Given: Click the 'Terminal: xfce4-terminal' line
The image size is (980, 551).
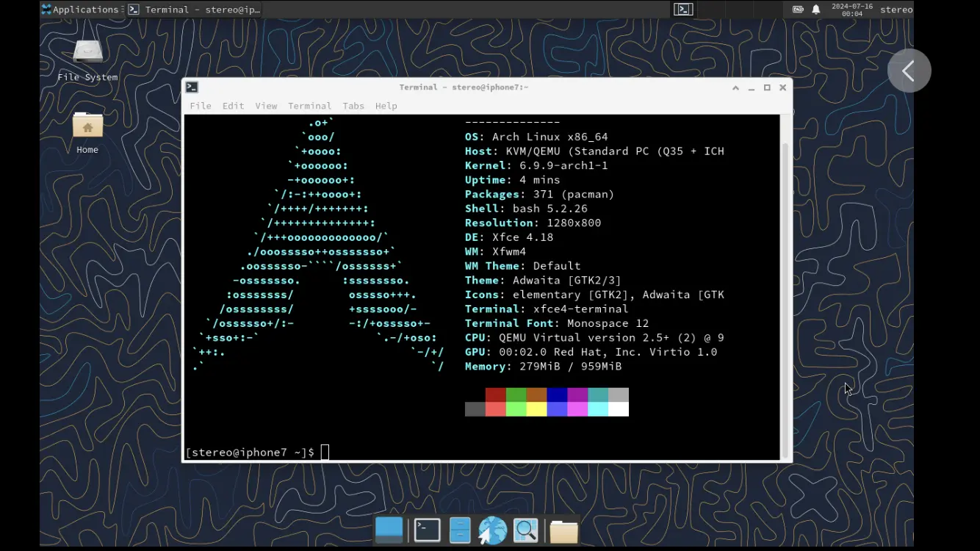Looking at the screenshot, I should coord(547,309).
